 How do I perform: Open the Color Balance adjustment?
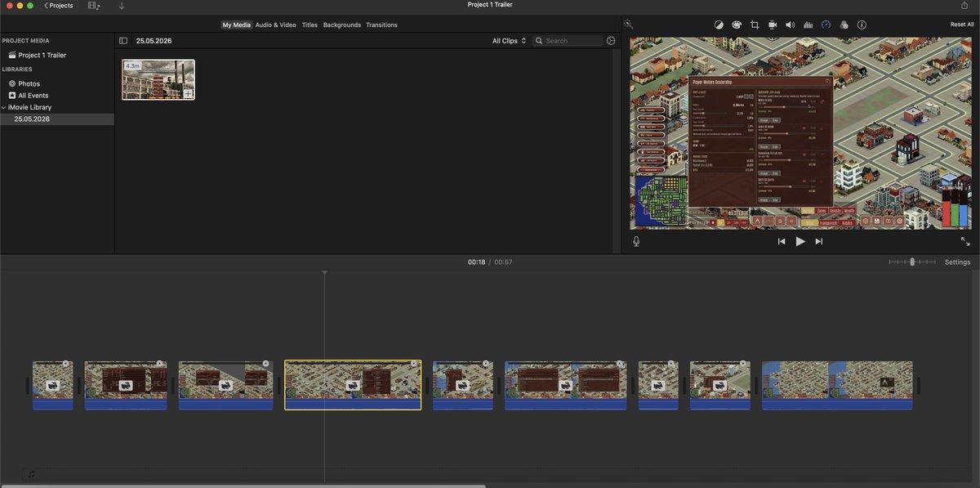(719, 25)
